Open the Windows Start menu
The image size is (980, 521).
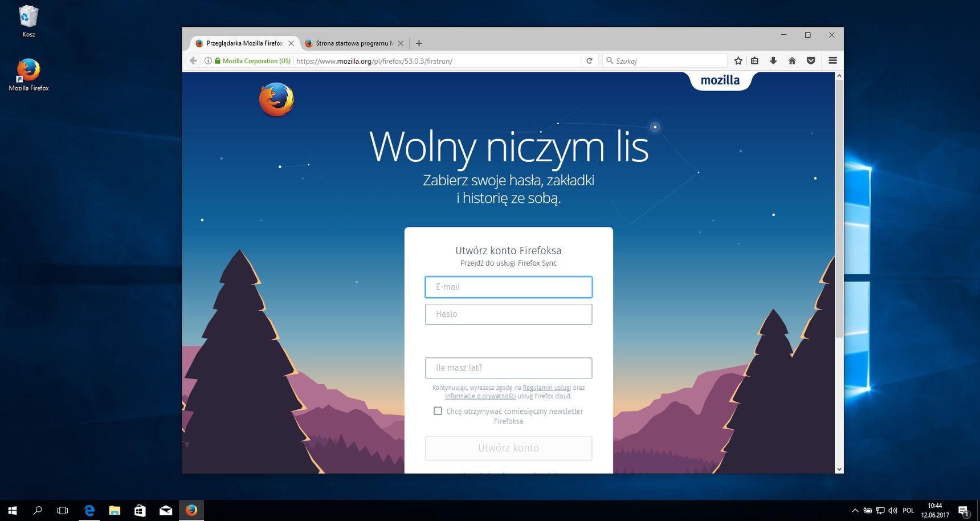tap(13, 511)
